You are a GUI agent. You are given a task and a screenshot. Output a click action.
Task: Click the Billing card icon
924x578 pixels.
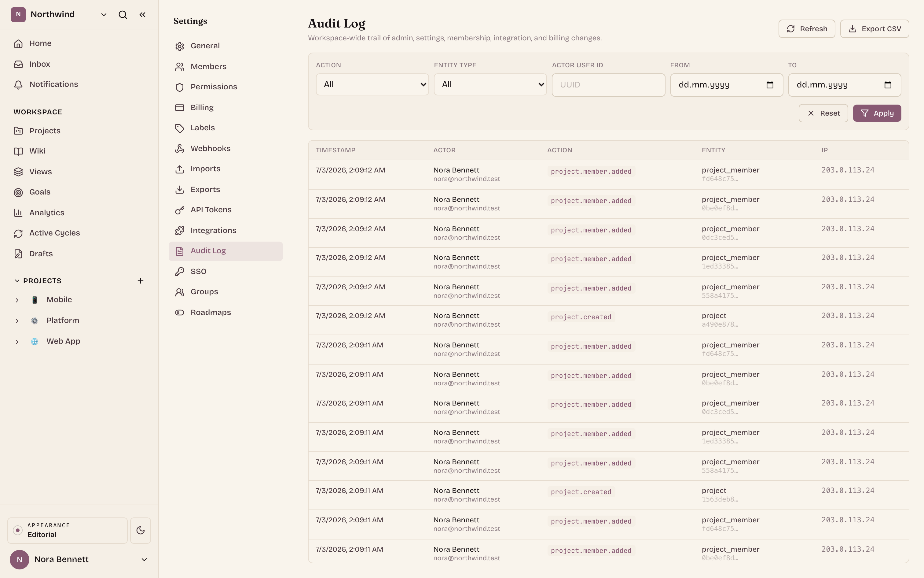click(x=179, y=108)
